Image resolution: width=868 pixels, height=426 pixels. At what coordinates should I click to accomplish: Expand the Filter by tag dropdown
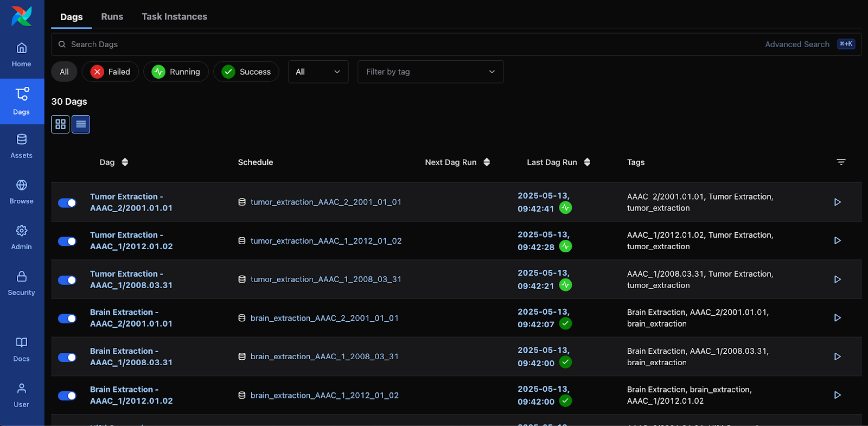[x=430, y=72]
